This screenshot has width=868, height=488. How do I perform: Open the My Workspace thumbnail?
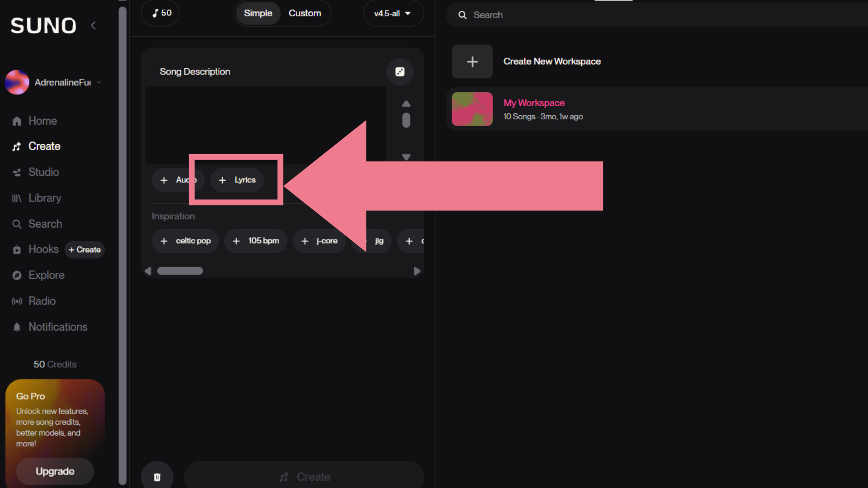(472, 109)
